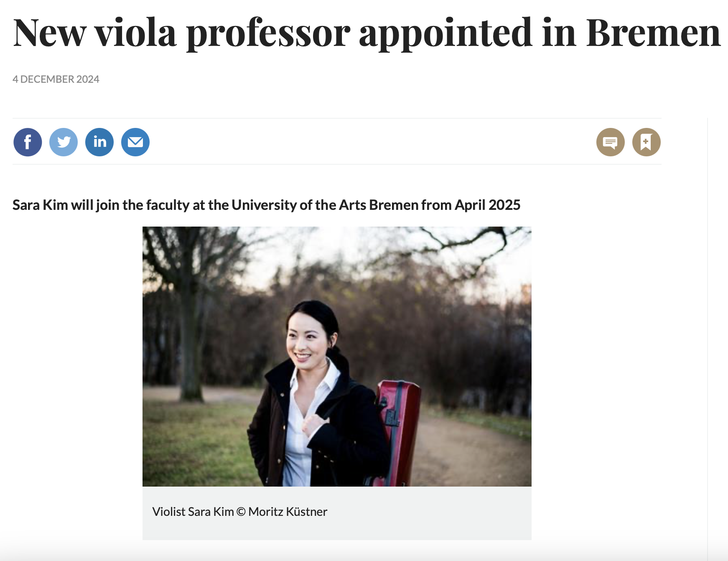The width and height of the screenshot is (728, 561).
Task: Open the comments speech-bubble icon
Action: (610, 142)
